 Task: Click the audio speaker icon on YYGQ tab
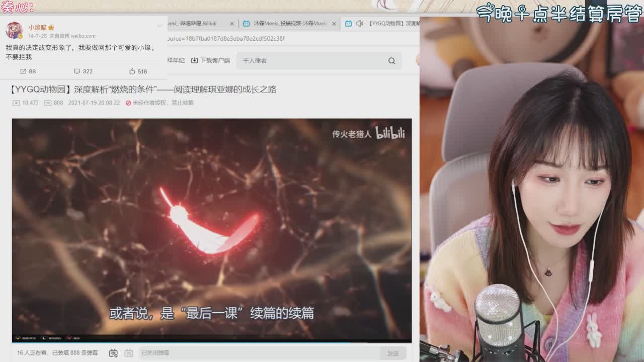click(x=359, y=24)
